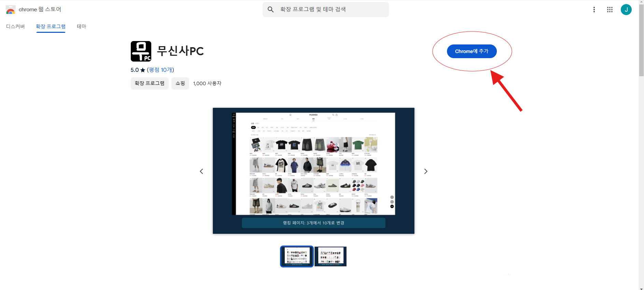The height and width of the screenshot is (290, 644).
Task: Click the page vertical scrollbar thumb
Action: click(x=641, y=40)
